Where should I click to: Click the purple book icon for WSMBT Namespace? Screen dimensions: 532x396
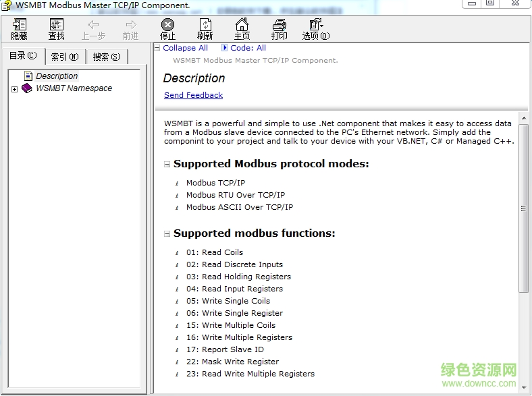click(x=27, y=88)
